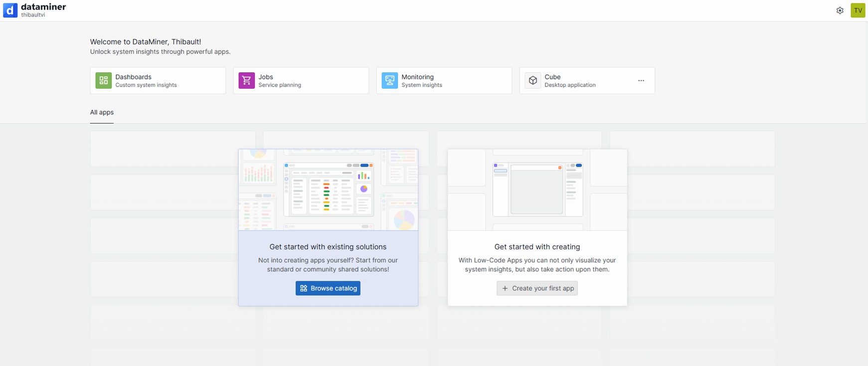Open the settings gear icon
Viewport: 868px width, 366px height.
tap(840, 10)
